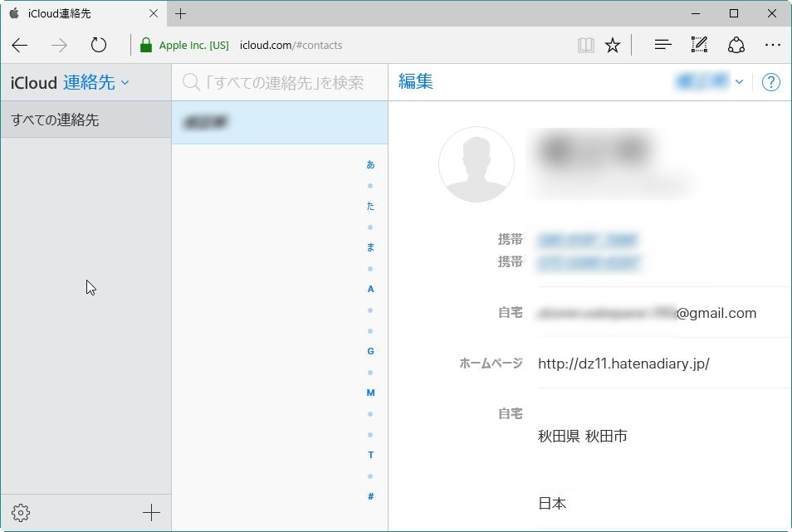Open the Hub three-lines icon

coord(662,45)
